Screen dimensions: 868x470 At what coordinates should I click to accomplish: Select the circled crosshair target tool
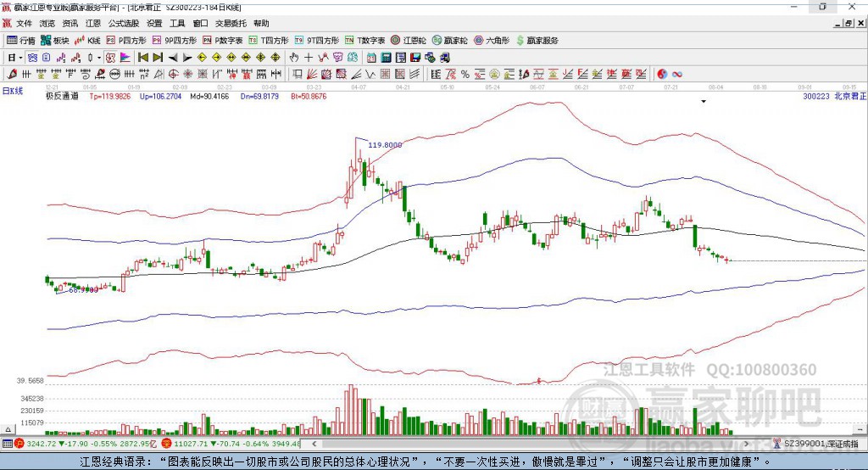click(173, 75)
